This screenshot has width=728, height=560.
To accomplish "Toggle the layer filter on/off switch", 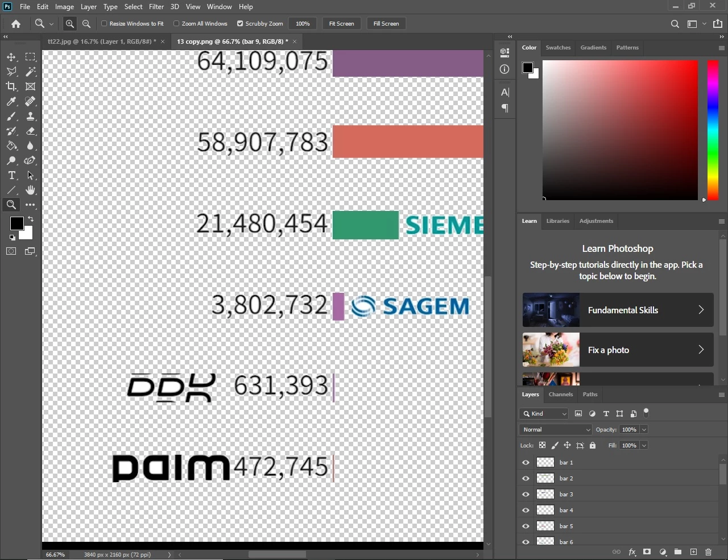I will pos(646,413).
